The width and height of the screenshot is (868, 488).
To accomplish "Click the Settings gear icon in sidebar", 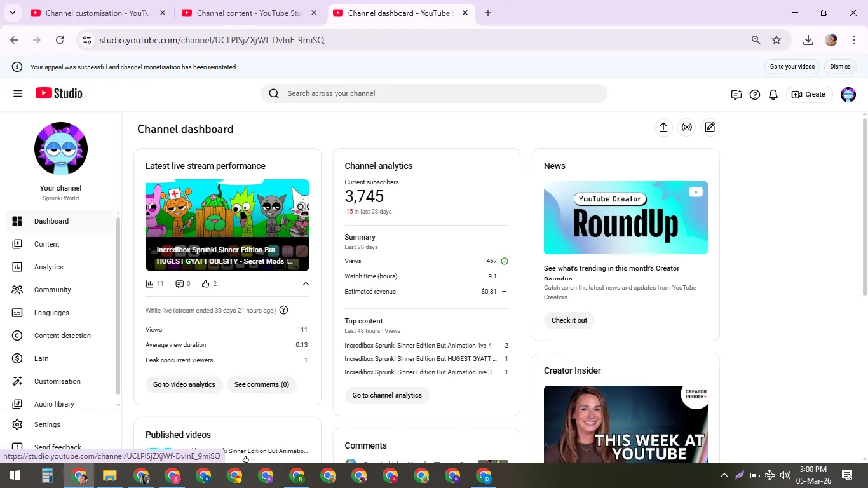I will point(17,424).
